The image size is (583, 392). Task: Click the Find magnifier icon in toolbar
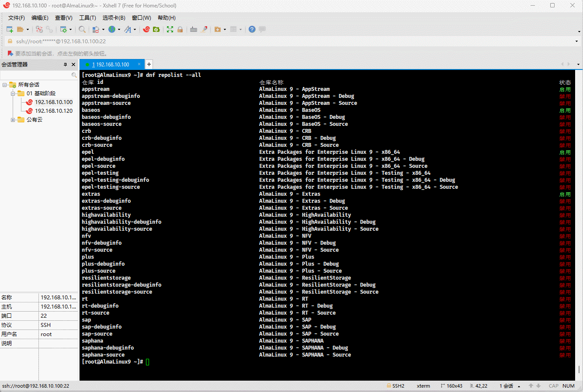82,29
